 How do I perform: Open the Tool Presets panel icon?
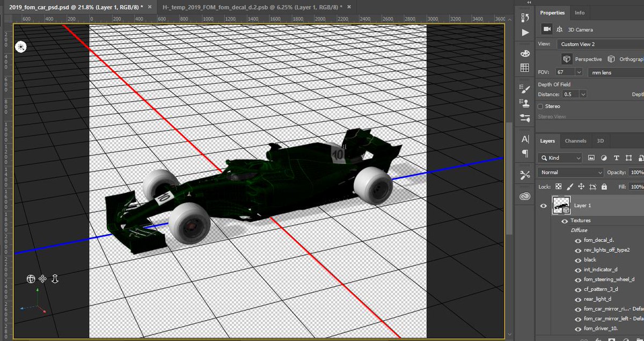click(525, 175)
